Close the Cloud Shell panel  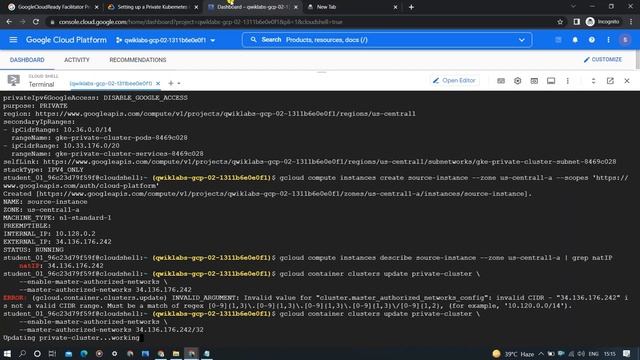click(x=627, y=81)
